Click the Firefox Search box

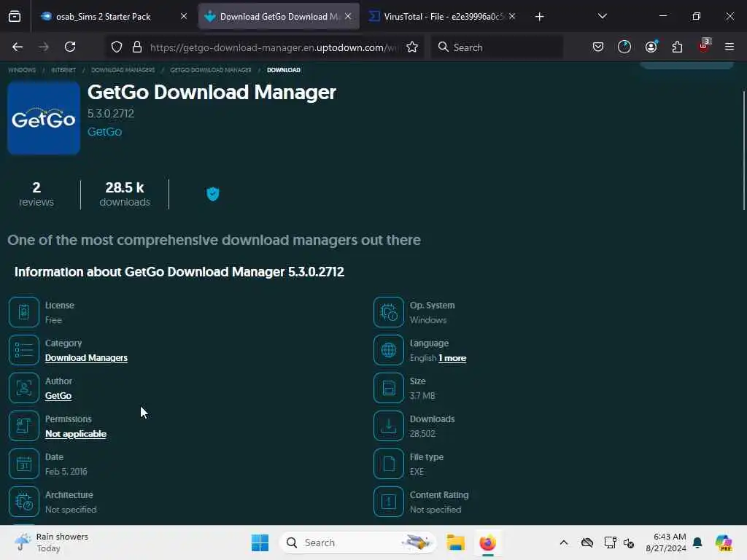(497, 47)
